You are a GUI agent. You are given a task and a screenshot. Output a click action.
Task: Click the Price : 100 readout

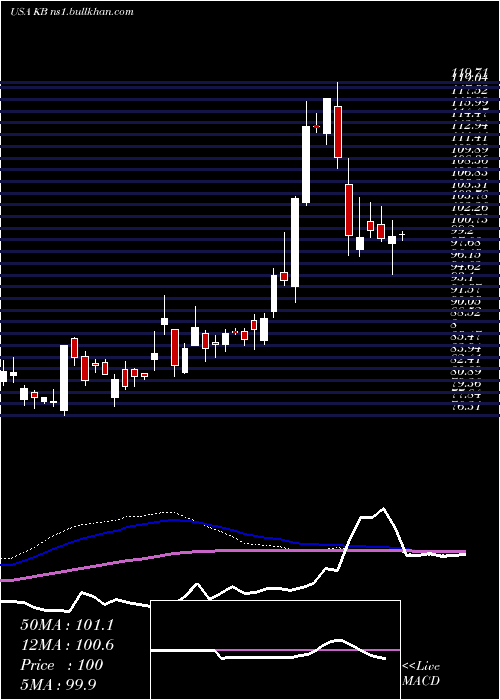pyautogui.click(x=62, y=665)
